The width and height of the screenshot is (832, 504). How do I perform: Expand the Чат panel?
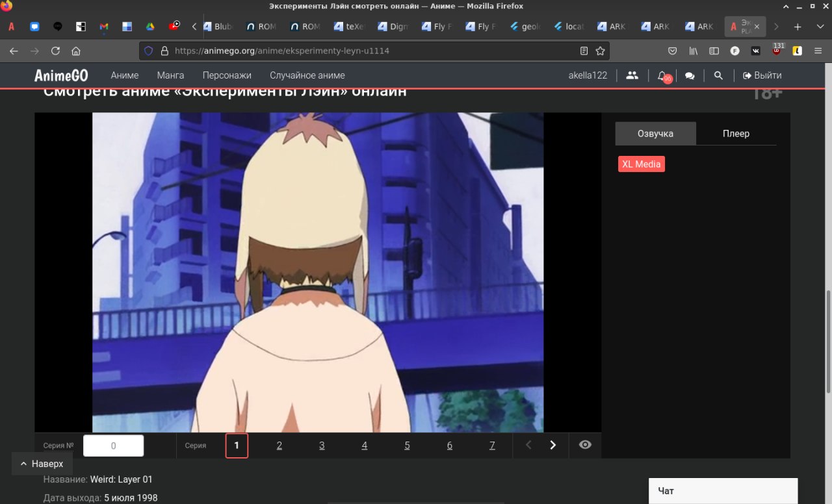723,491
